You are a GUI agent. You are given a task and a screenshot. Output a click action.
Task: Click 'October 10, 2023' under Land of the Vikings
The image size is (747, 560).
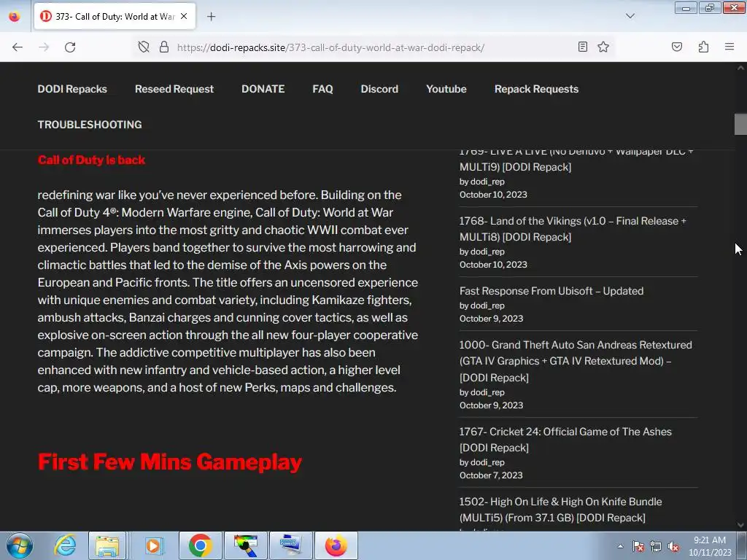pyautogui.click(x=493, y=265)
